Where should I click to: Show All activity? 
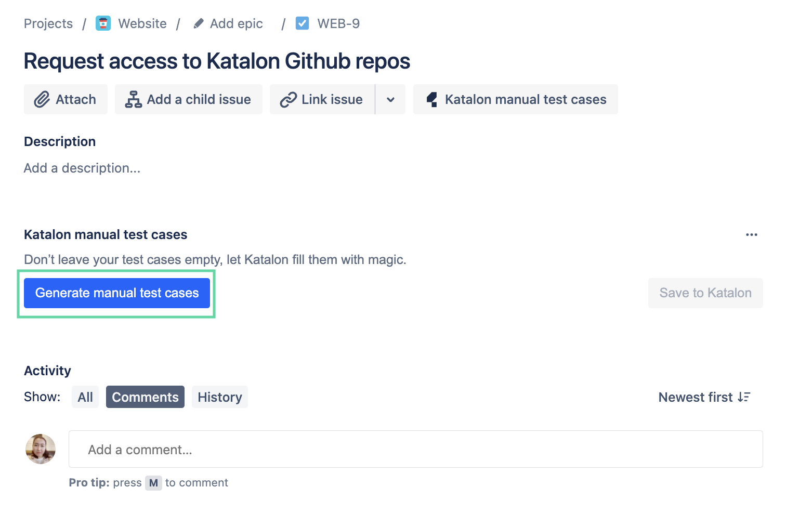point(85,397)
